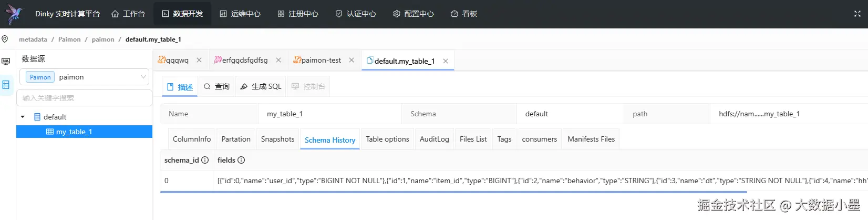Close the default.my_table_1 tab

point(446,61)
